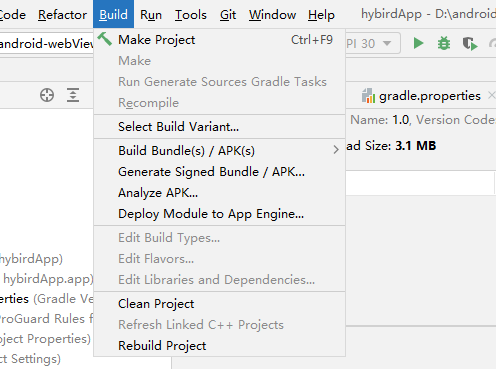
Task: Click the hammer icon beside Make Project
Action: (105, 39)
